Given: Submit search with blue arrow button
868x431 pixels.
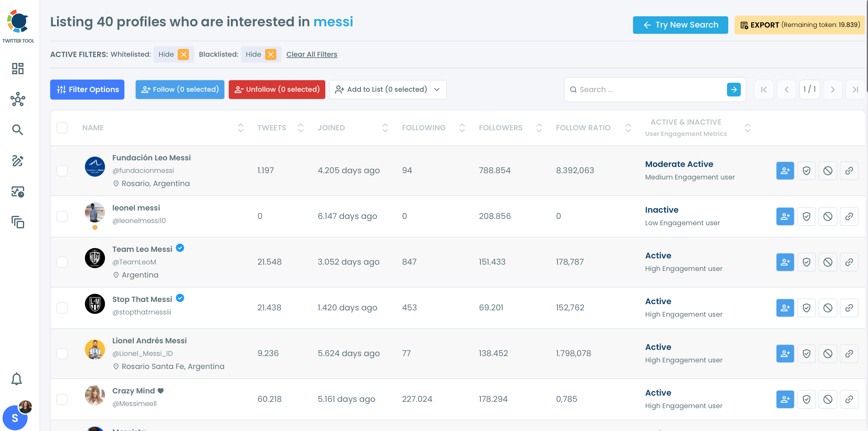Looking at the screenshot, I should 734,90.
